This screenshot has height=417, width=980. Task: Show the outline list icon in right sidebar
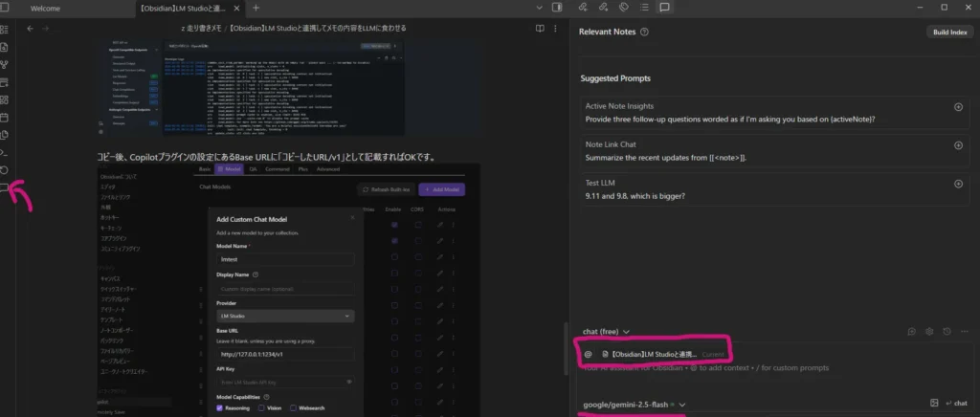pos(644,8)
